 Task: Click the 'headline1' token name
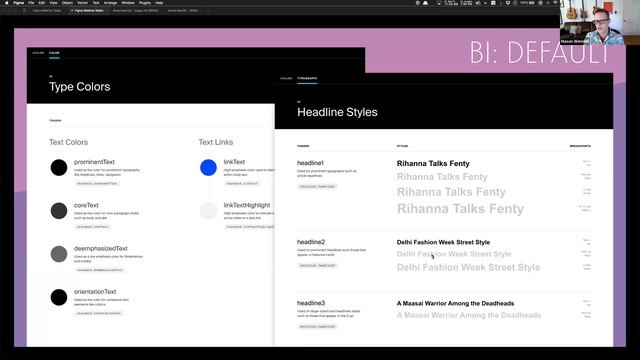pyautogui.click(x=310, y=163)
